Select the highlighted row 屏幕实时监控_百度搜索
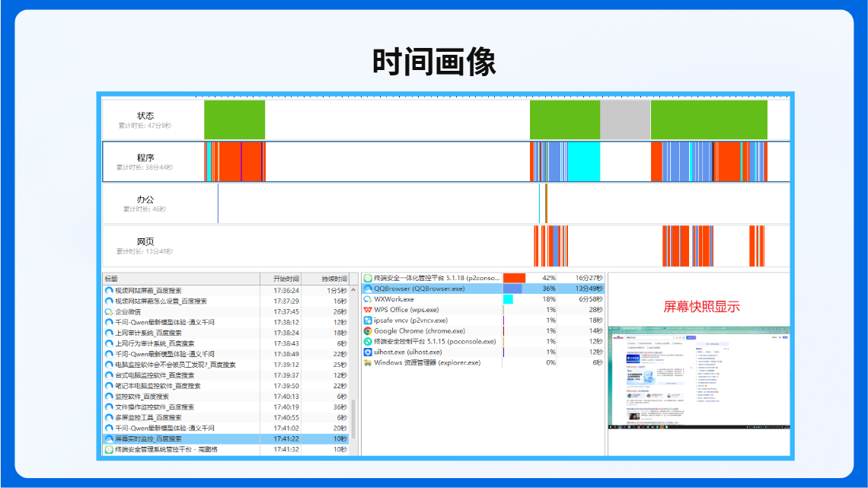Image resolution: width=868 pixels, height=488 pixels. click(227, 439)
